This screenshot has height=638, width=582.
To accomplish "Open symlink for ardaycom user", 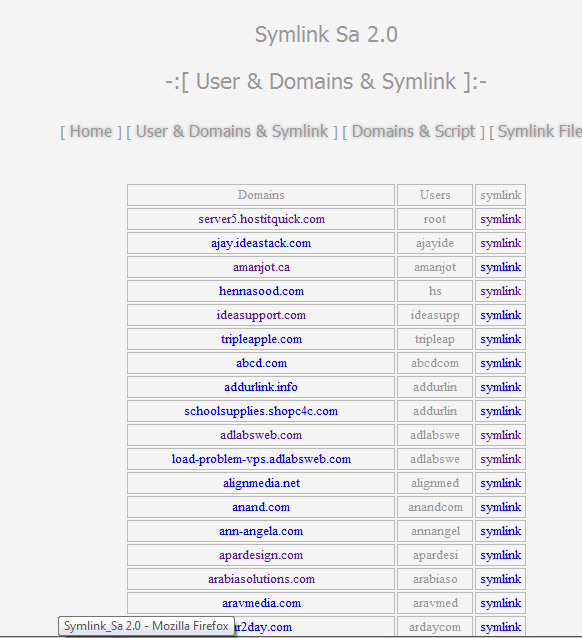I will tap(501, 627).
